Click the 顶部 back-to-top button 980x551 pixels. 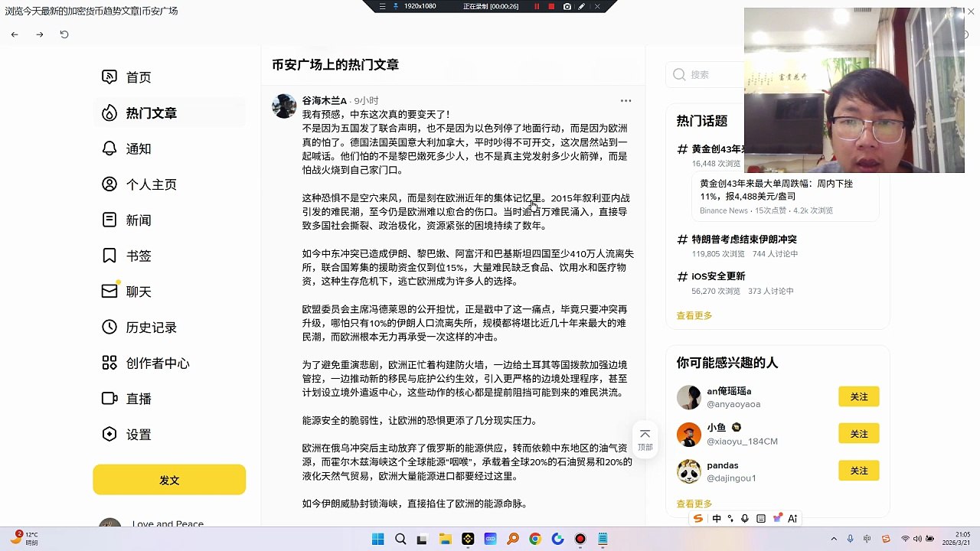(645, 440)
